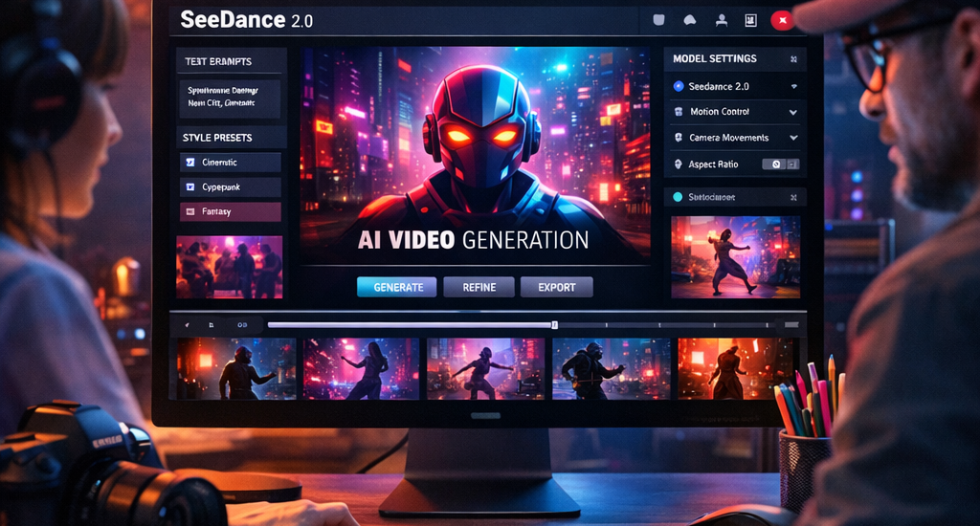980x526 pixels.
Task: Click the Camera Movements row icon
Action: (x=679, y=138)
